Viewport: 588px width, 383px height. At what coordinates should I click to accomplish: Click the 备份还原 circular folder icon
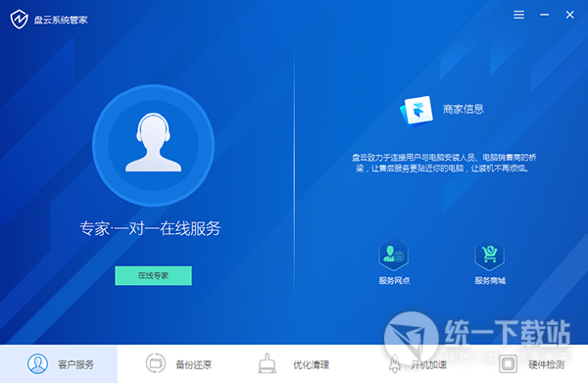pos(156,363)
